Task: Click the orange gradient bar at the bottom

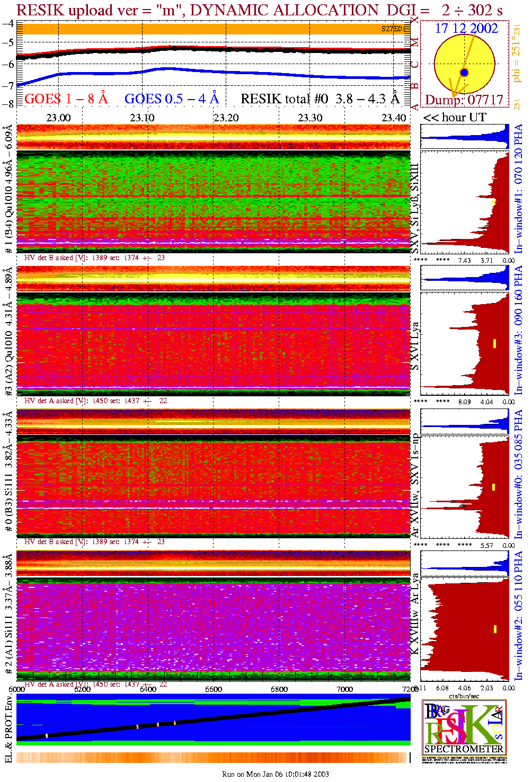Action: pos(213,758)
